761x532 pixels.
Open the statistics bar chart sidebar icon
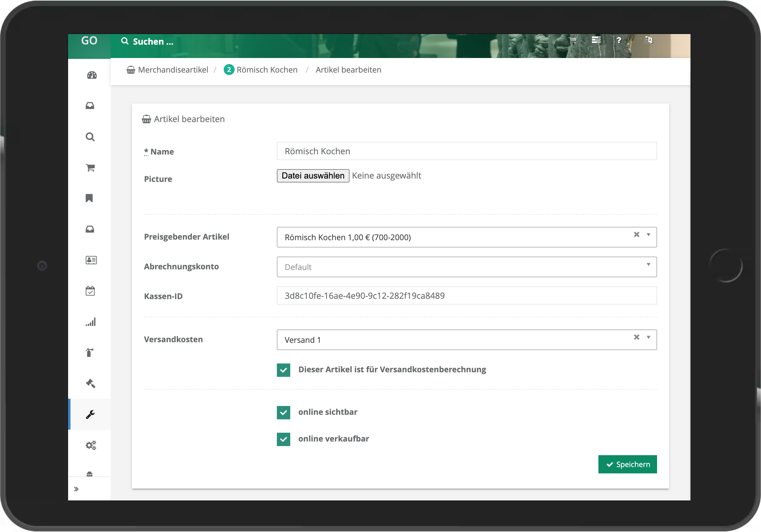91,322
